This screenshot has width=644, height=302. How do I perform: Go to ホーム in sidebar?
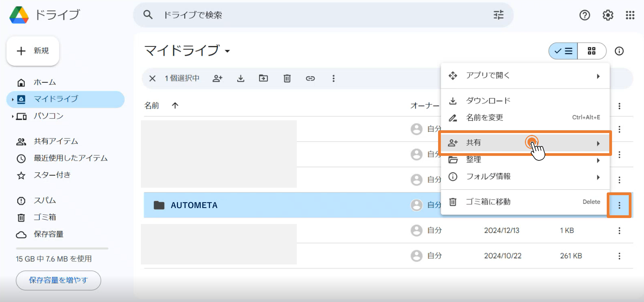point(66,82)
